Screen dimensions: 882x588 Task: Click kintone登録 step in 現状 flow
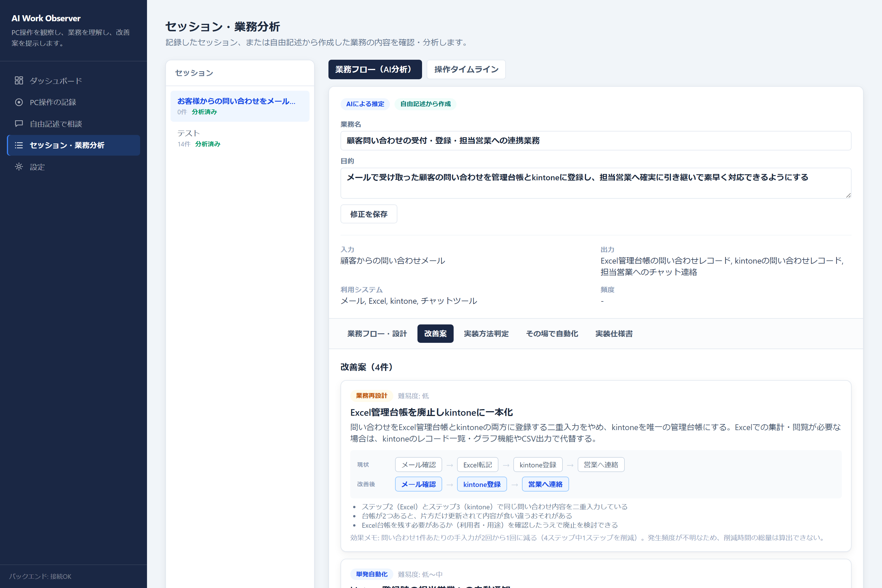point(538,465)
